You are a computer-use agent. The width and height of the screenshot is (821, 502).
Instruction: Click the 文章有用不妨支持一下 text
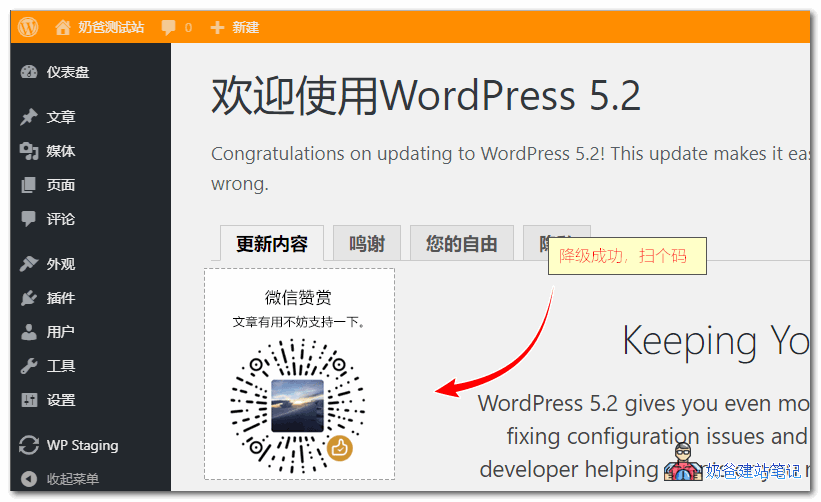(299, 322)
